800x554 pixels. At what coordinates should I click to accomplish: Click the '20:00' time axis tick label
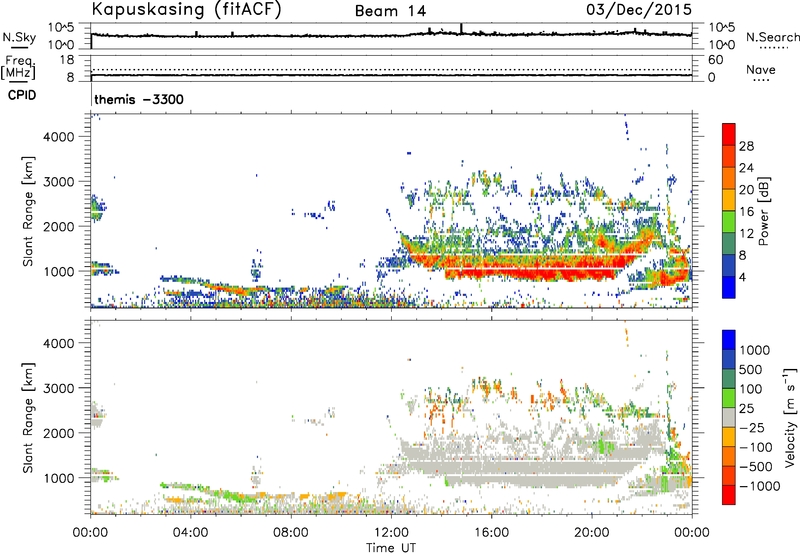(x=591, y=533)
